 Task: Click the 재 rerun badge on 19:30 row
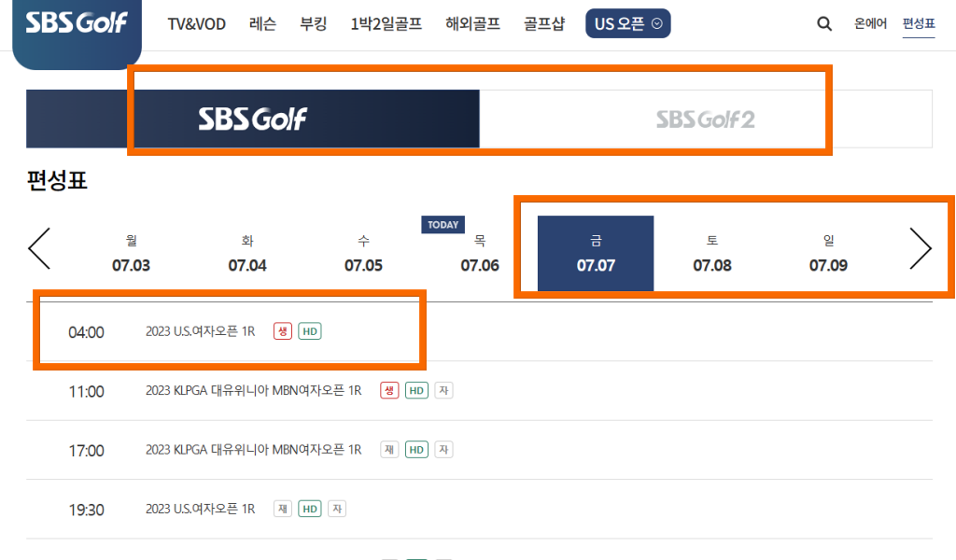point(282,509)
